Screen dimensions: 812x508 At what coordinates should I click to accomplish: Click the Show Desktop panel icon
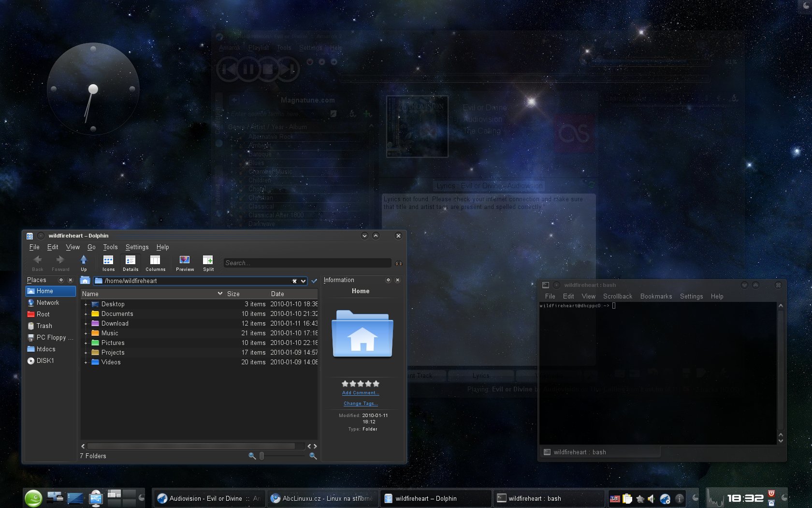[75, 498]
